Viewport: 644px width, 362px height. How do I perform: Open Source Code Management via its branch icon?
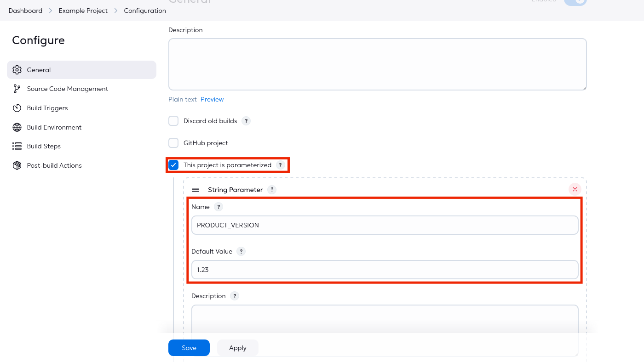(17, 89)
